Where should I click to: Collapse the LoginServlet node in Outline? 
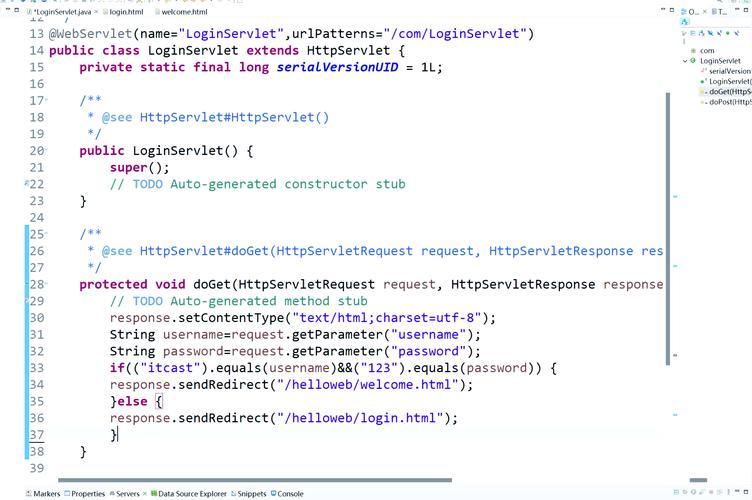tap(685, 61)
